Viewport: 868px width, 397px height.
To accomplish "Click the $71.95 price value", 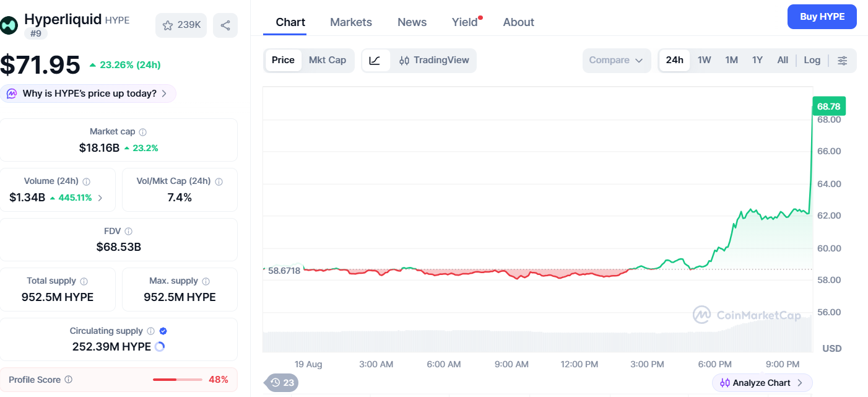I will (x=40, y=65).
